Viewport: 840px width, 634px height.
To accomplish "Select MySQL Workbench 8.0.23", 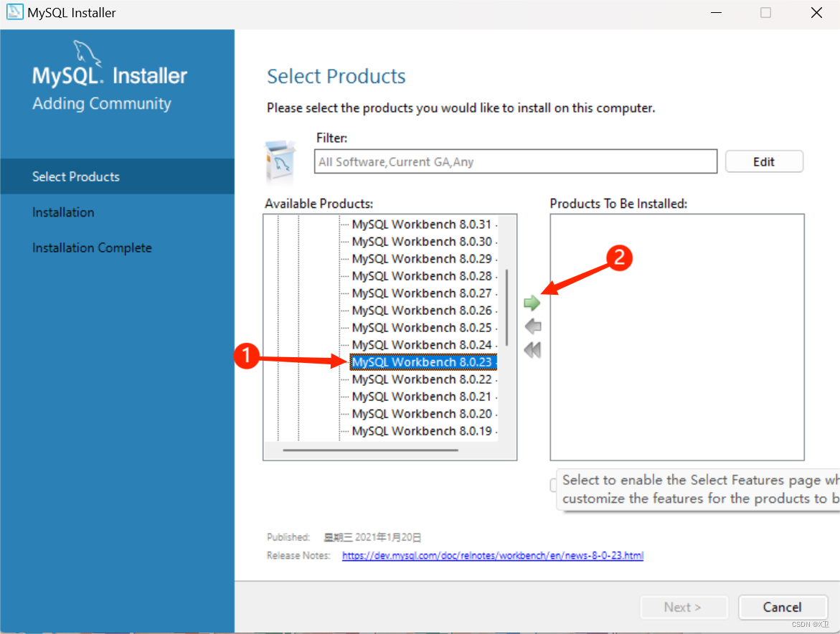I will pos(423,362).
